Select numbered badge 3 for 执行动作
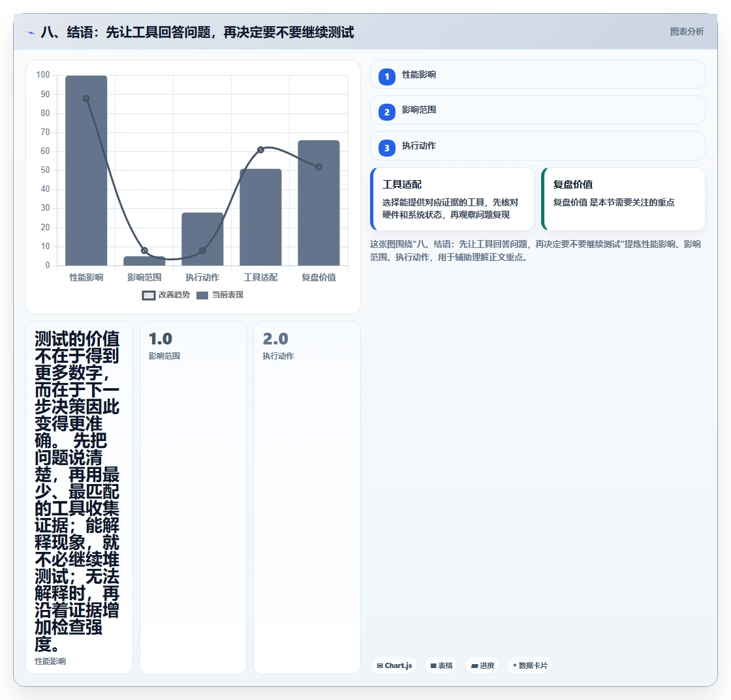 (386, 147)
